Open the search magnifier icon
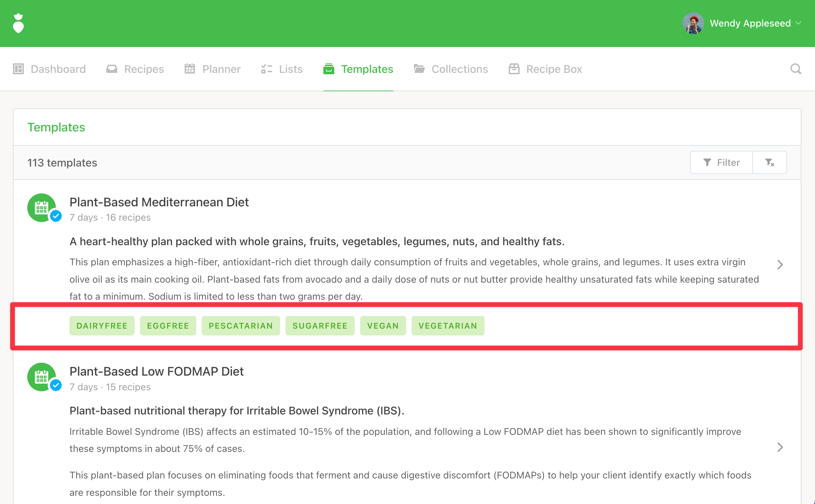 point(796,69)
